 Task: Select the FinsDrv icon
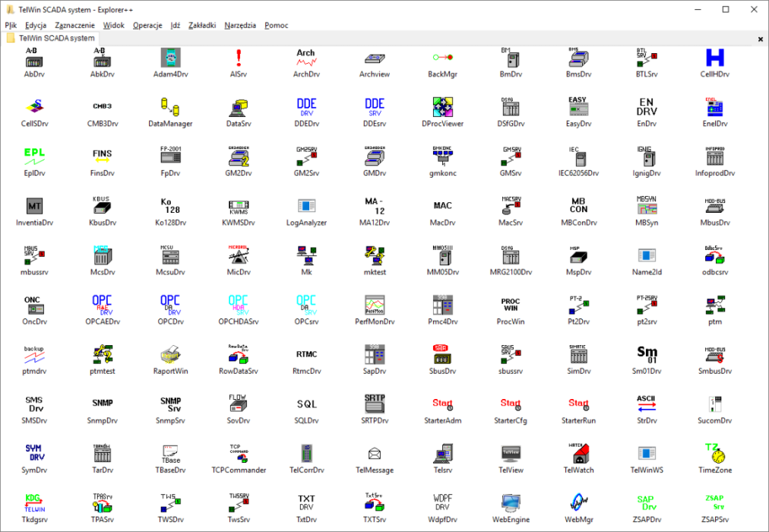[x=103, y=157]
